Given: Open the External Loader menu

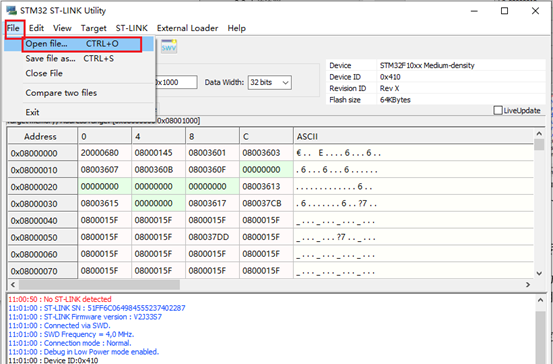Looking at the screenshot, I should click(x=187, y=28).
